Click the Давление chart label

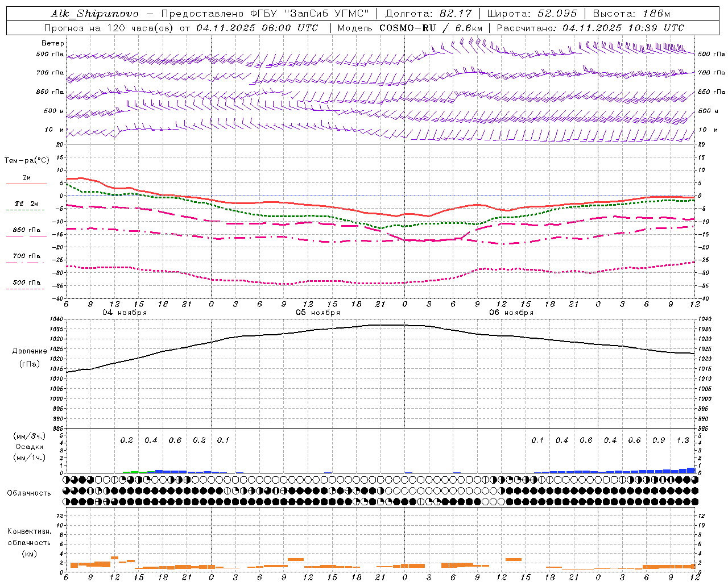[30, 351]
